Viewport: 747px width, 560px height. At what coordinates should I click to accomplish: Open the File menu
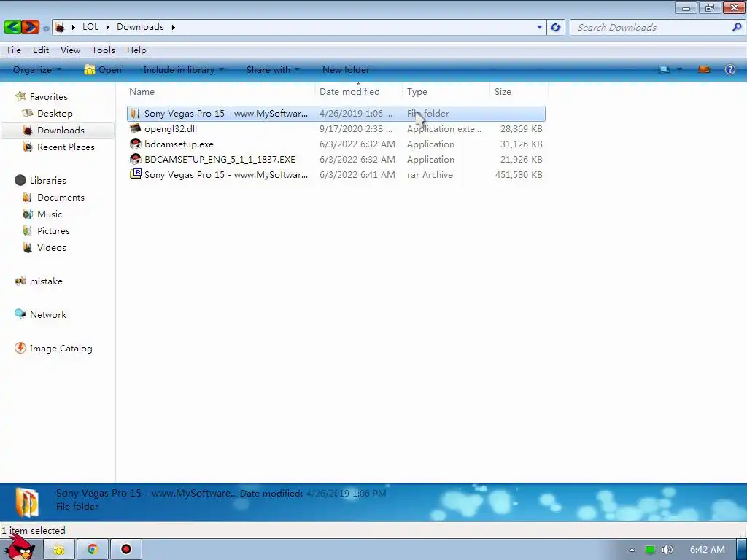[x=14, y=50]
